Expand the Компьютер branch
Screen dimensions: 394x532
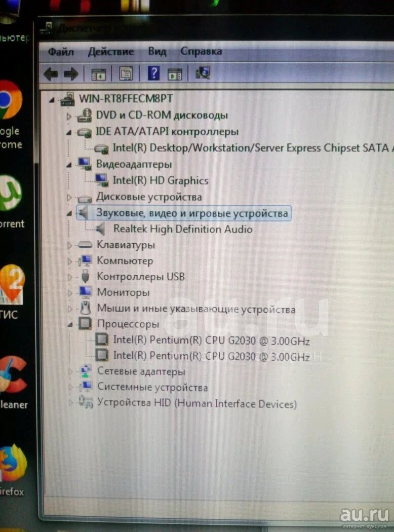coord(69,261)
